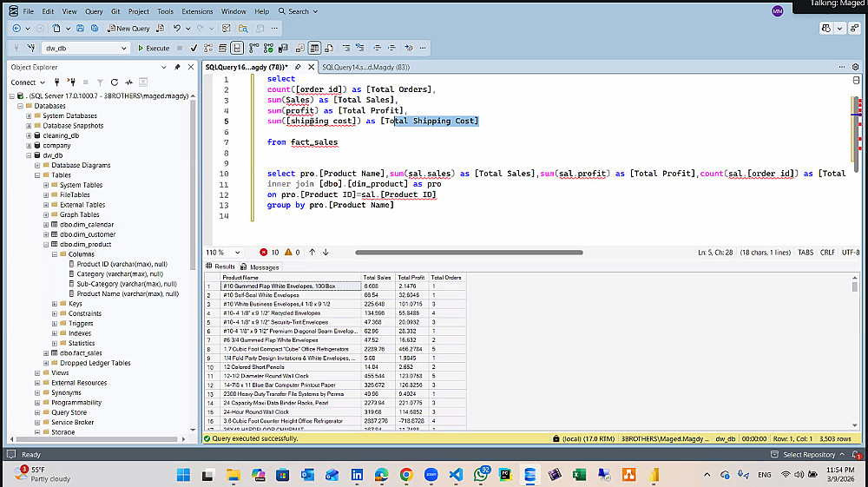Click the yellow warning count icon
This screenshot has height=487, width=868.
pos(288,253)
